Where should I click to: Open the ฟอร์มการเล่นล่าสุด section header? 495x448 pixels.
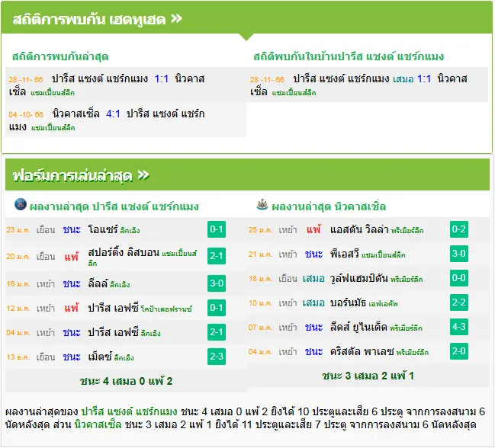coord(247,174)
